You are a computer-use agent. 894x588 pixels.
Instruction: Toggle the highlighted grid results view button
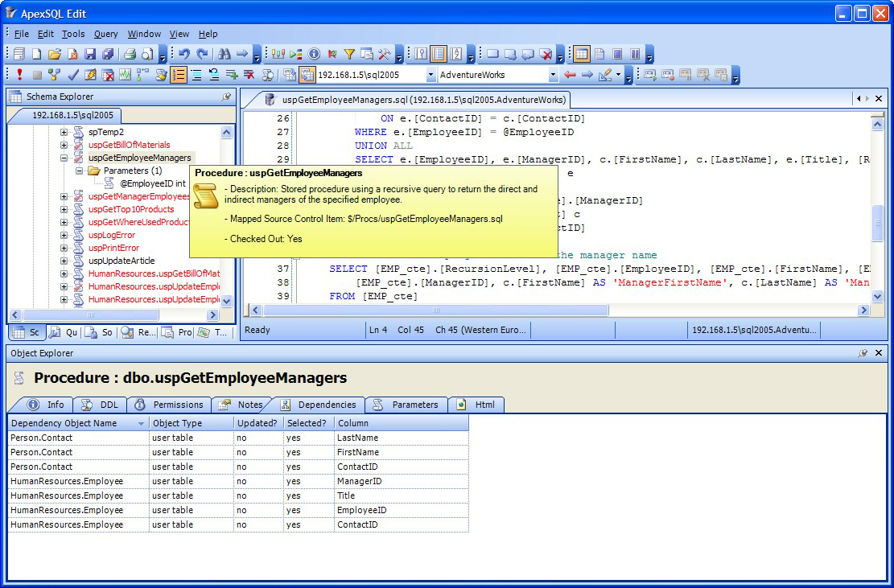pos(581,54)
